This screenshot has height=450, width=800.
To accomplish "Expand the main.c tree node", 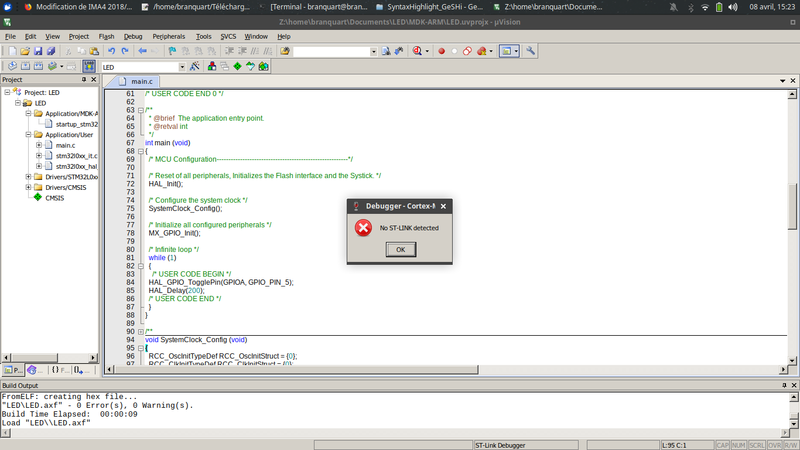I will pos(38,145).
